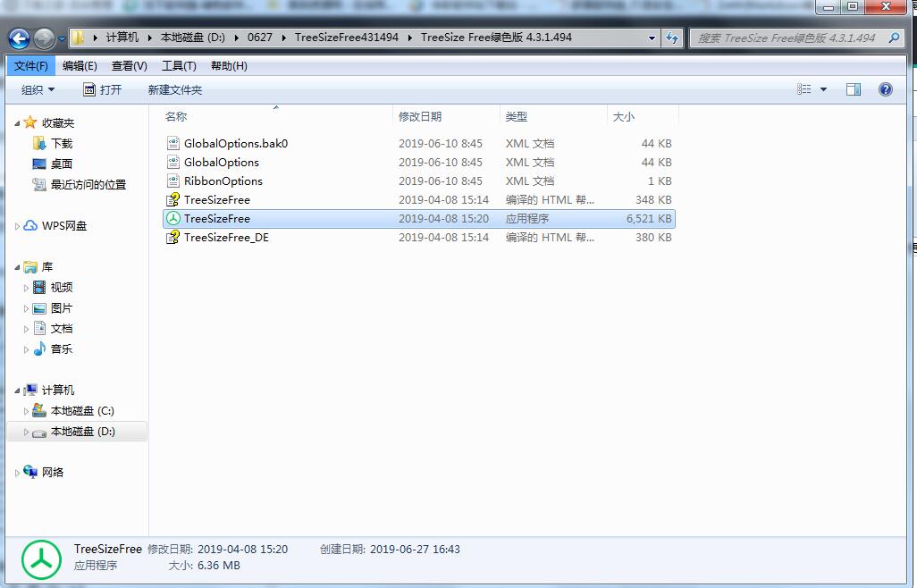Screen dimensions: 917x588
Task: Open the 音乐 library
Action: (62, 349)
